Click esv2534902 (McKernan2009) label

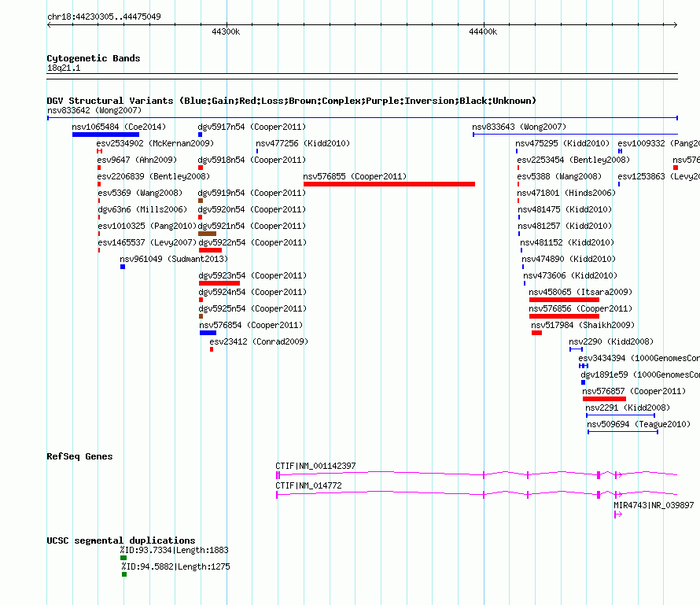(155, 143)
